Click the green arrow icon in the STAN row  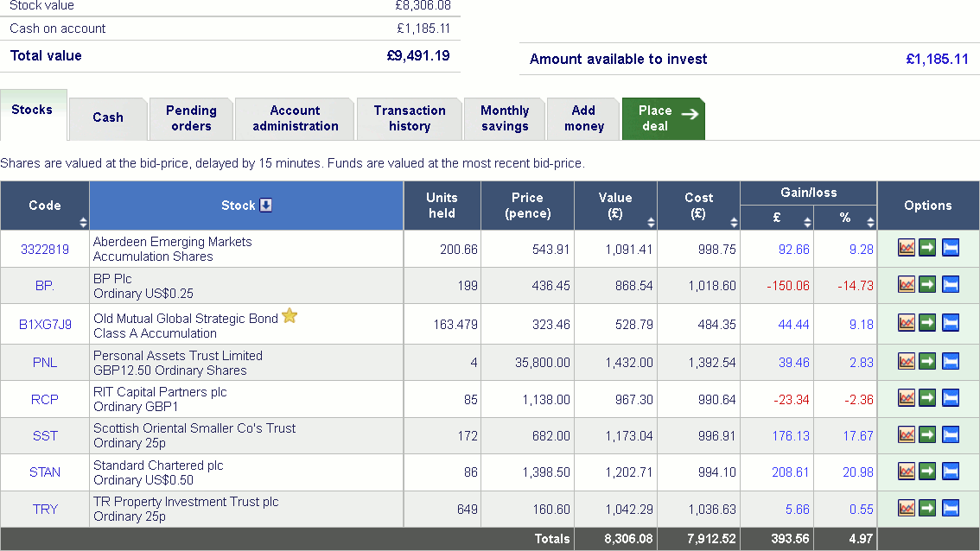pos(927,471)
